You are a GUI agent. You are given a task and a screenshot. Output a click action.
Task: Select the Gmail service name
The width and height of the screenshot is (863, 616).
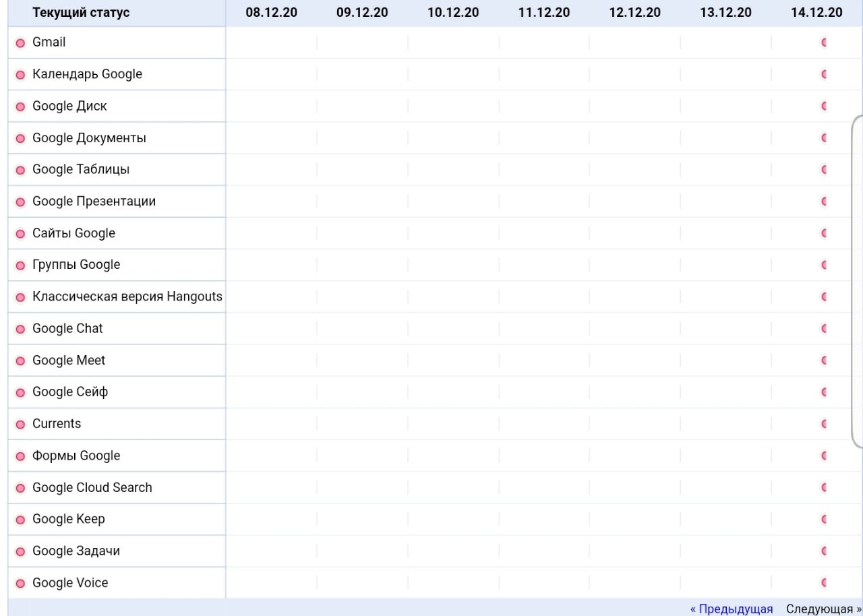tap(49, 42)
